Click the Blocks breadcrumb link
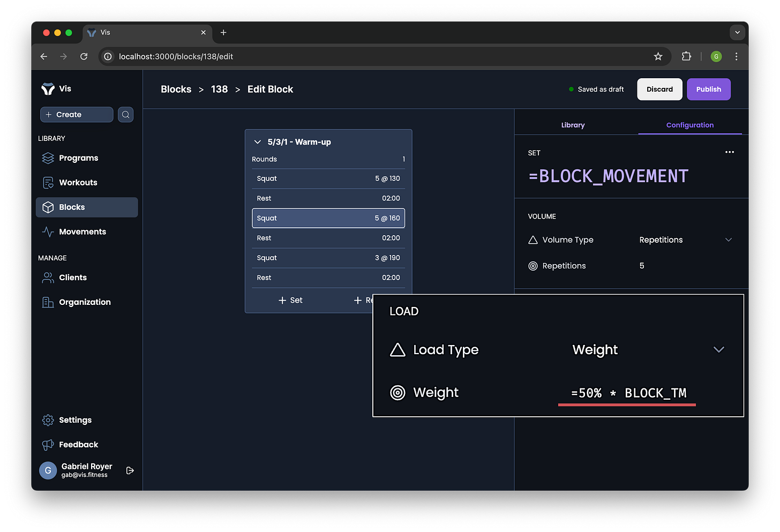Image resolution: width=780 pixels, height=532 pixels. click(x=176, y=89)
